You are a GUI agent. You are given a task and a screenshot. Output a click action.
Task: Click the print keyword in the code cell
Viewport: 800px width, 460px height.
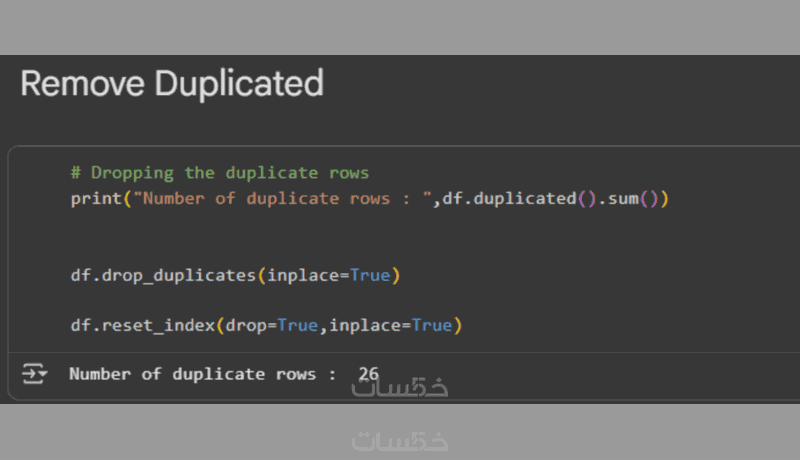(91, 198)
